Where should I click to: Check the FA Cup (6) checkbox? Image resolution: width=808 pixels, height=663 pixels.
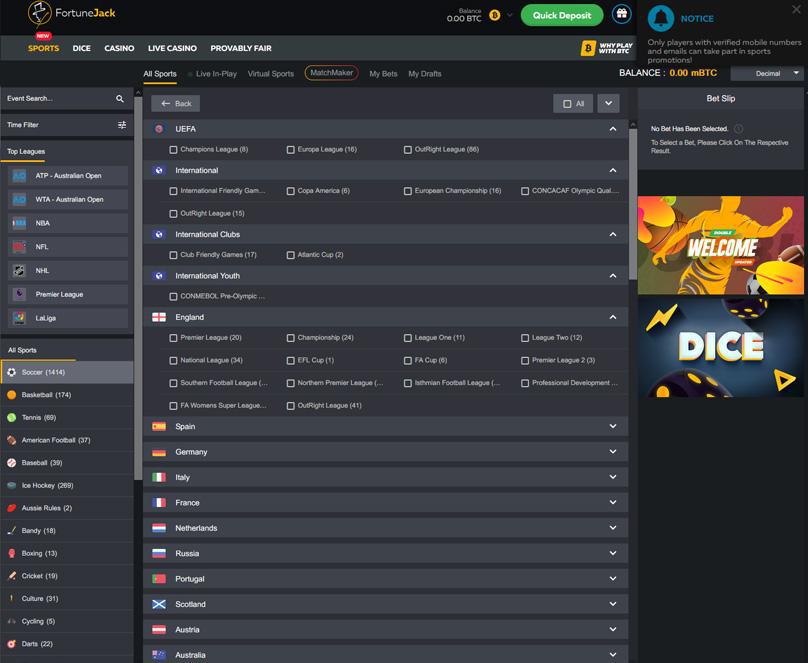[x=408, y=361]
